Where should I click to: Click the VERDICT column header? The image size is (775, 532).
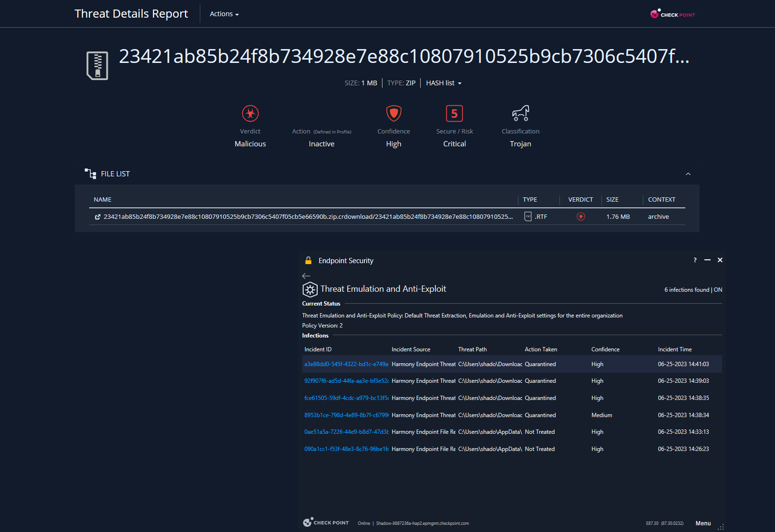click(580, 200)
